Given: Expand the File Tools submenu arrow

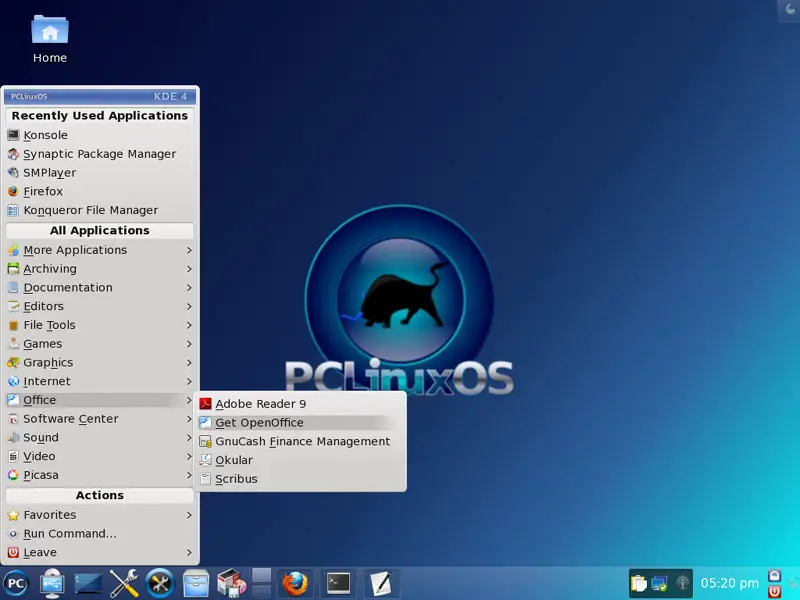Looking at the screenshot, I should [x=189, y=325].
